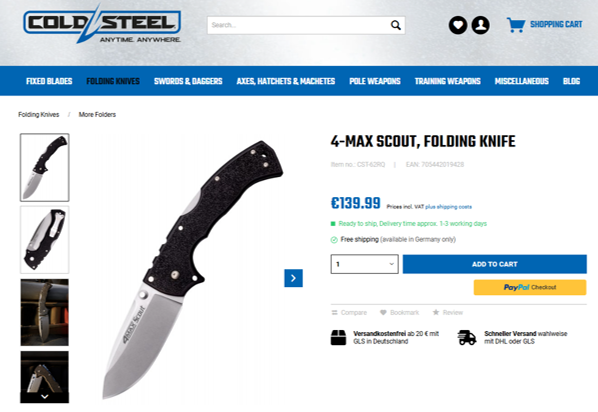Open the Folding Knives menu
598x412 pixels.
[x=113, y=81]
